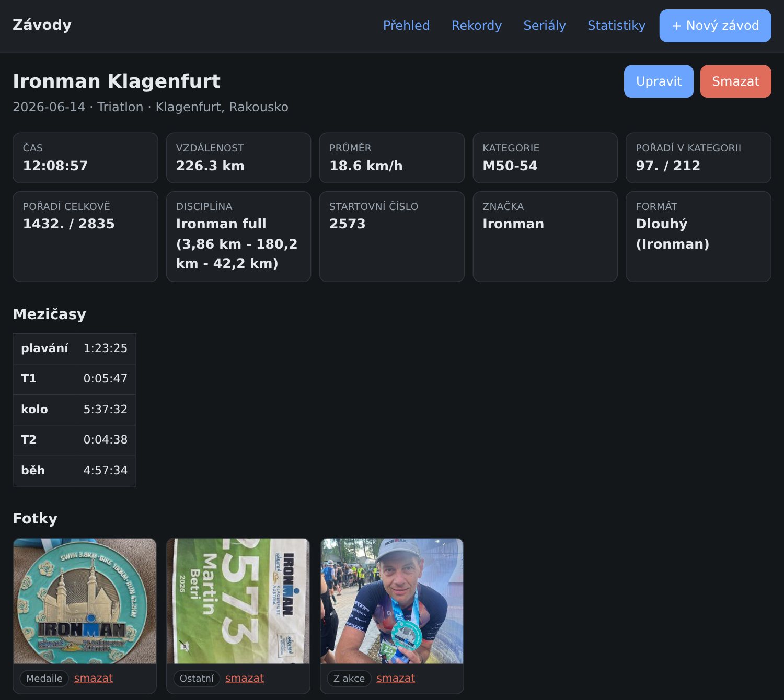Open the finisher photo thumbnail

coord(392,601)
